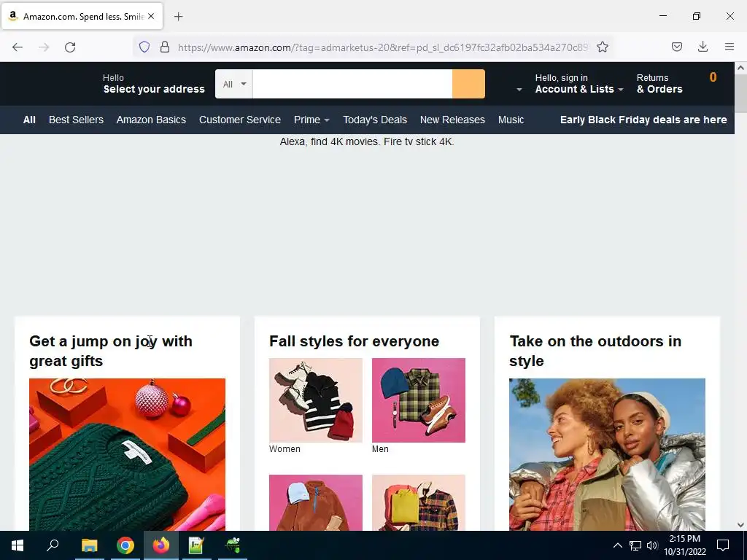
Task: Click the Men label
Action: coord(380,449)
